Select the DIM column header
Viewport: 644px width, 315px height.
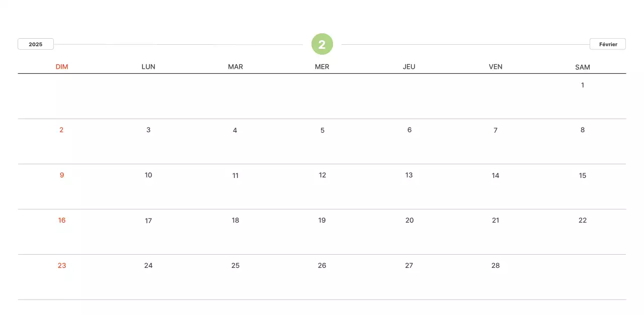pyautogui.click(x=62, y=67)
